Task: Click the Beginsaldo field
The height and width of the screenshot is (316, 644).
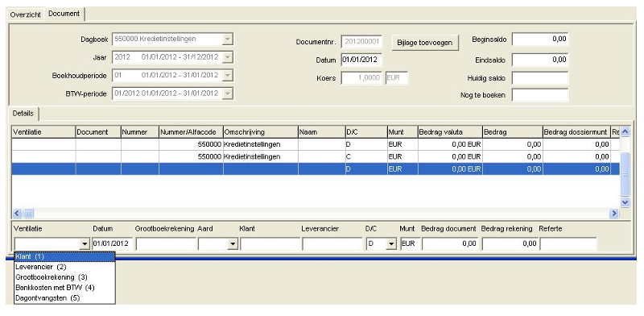Action: (x=540, y=39)
